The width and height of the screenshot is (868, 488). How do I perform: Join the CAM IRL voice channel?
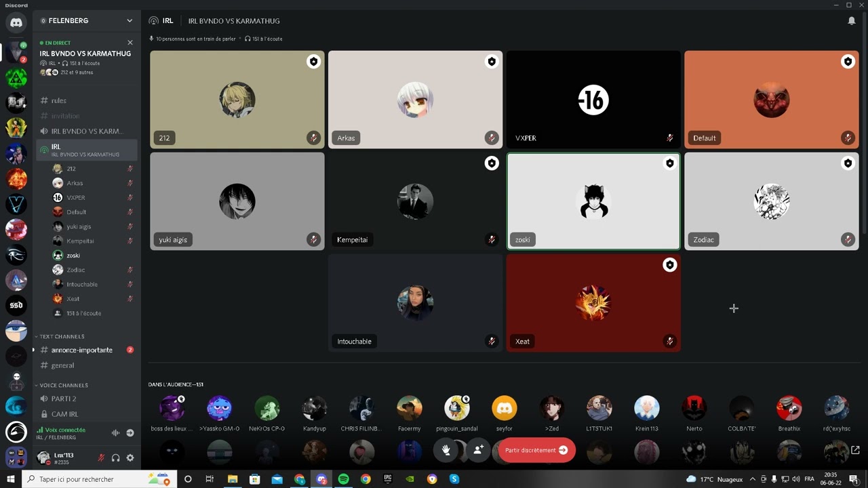[87, 414]
